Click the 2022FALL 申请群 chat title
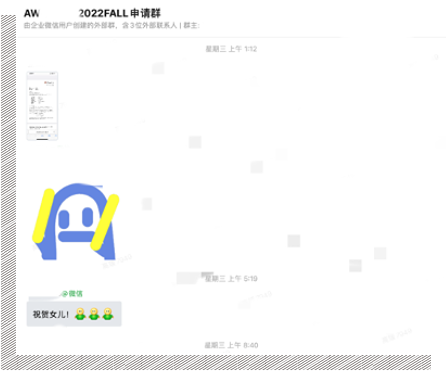 point(120,13)
